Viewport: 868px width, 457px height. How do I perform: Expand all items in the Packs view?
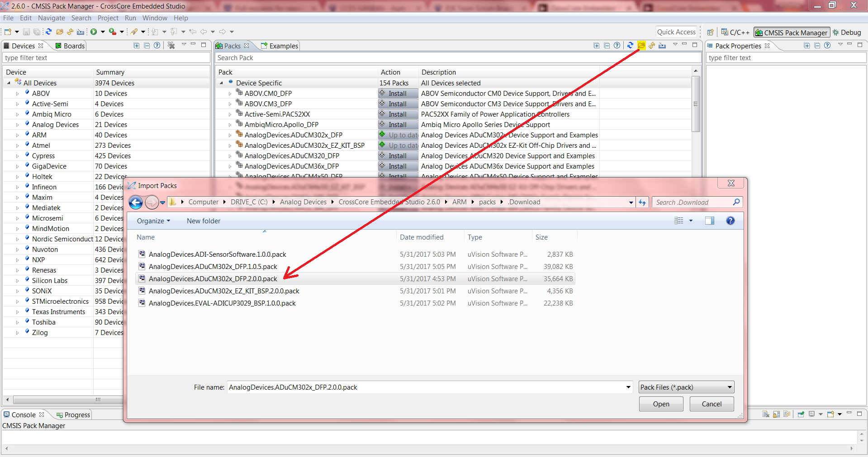coord(597,46)
